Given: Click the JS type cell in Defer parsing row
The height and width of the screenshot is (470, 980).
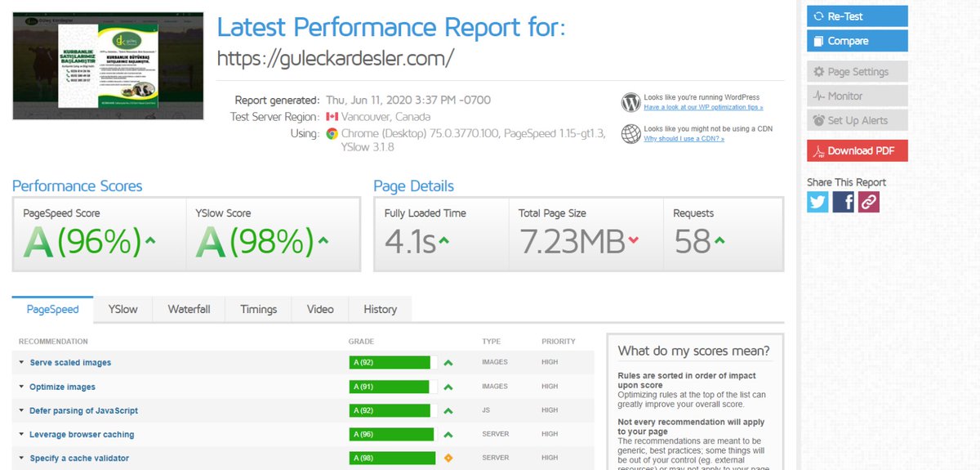Looking at the screenshot, I should pos(487,410).
